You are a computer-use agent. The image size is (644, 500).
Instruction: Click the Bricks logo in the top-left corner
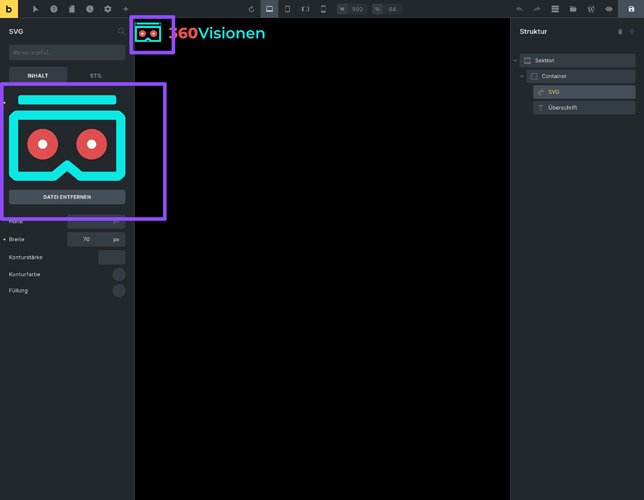point(9,9)
